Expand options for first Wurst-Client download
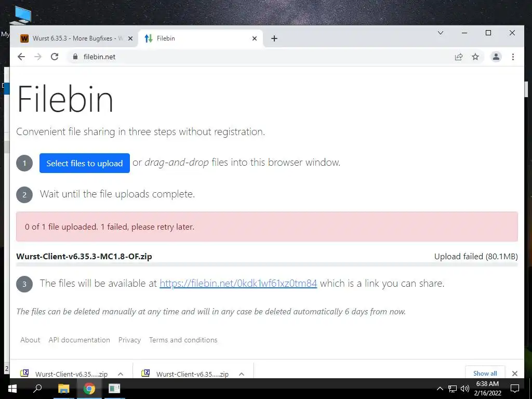 121,374
